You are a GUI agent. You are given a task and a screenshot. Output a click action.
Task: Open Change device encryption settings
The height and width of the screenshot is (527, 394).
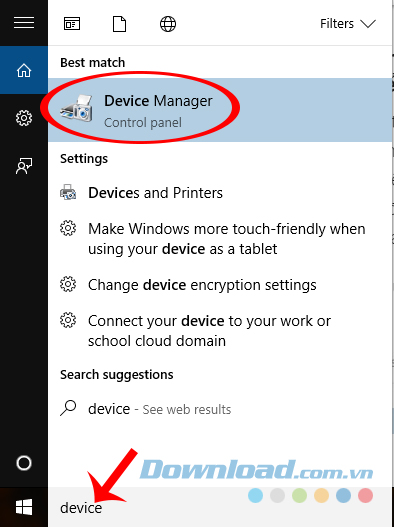pyautogui.click(x=220, y=285)
